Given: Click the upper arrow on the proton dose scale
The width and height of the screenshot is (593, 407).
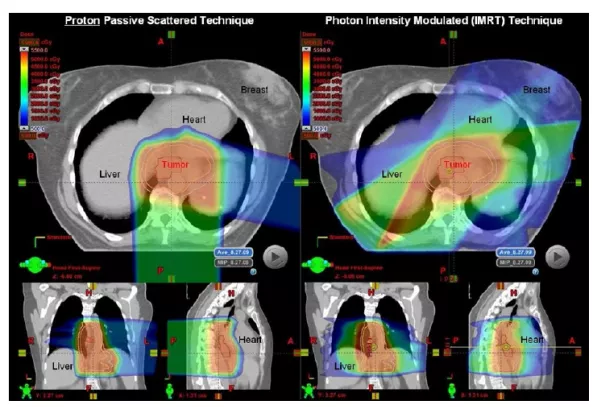Looking at the screenshot, I should click(24, 50).
